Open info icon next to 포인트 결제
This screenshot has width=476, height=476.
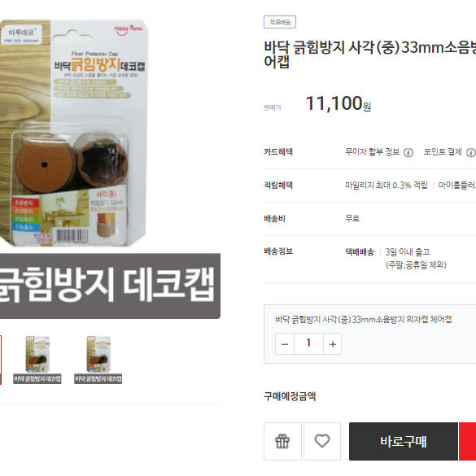[471, 152]
